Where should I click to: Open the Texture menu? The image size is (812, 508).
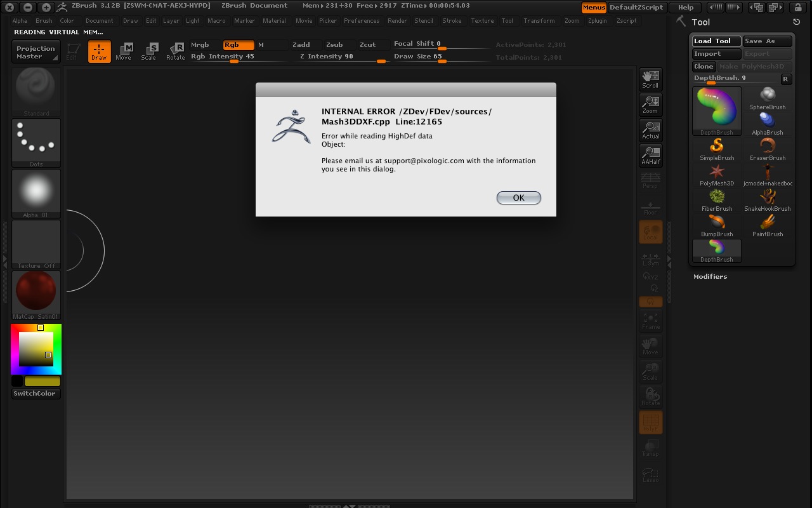482,21
